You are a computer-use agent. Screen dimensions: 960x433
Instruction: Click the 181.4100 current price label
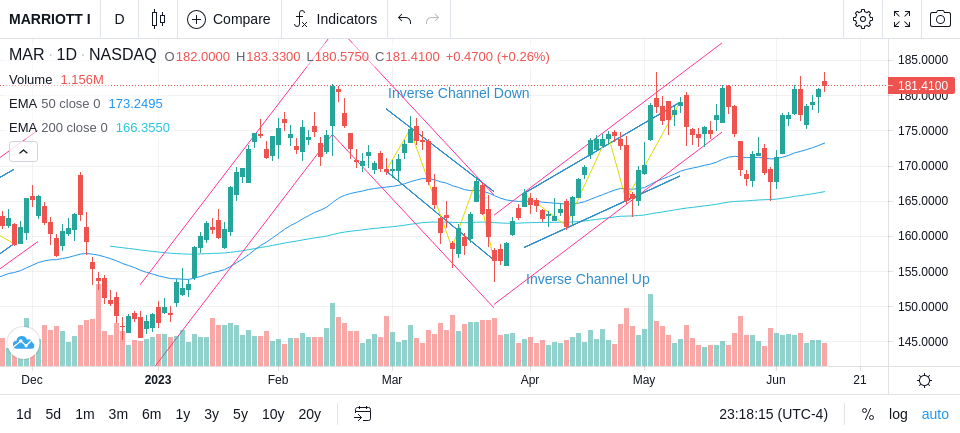pos(922,86)
